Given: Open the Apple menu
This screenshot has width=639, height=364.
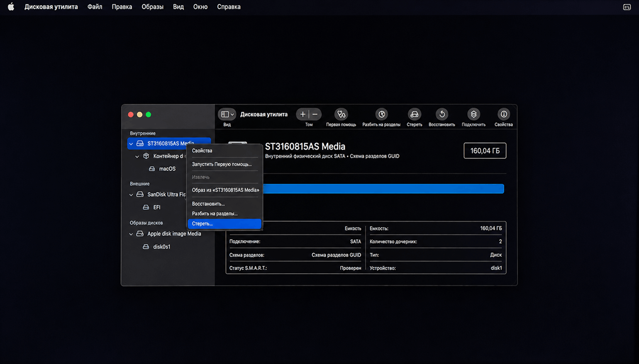Looking at the screenshot, I should point(11,7).
